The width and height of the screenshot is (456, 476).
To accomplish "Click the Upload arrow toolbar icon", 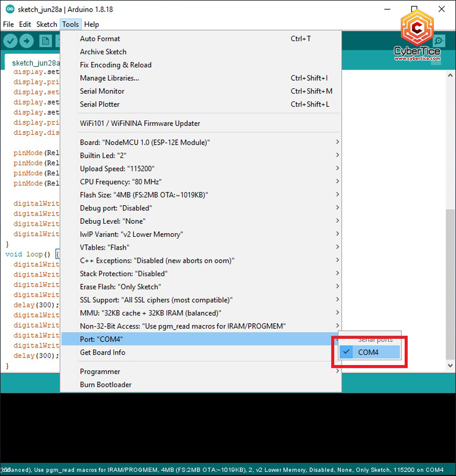I will coord(27,41).
